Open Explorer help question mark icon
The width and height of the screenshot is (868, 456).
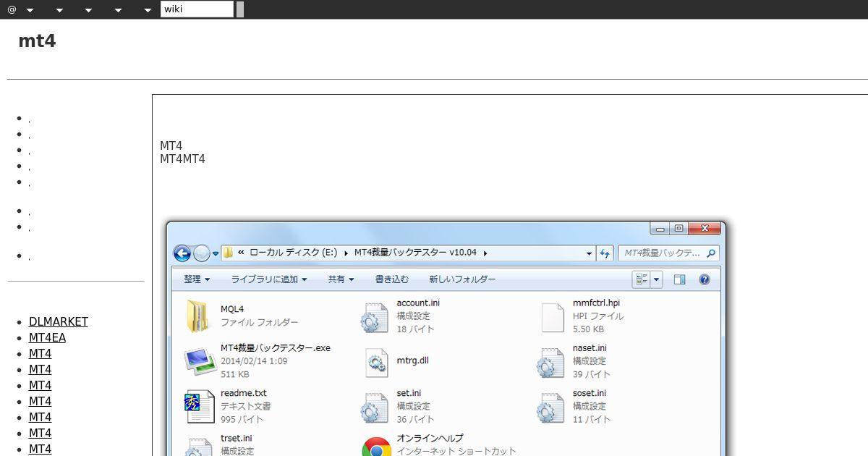(705, 279)
